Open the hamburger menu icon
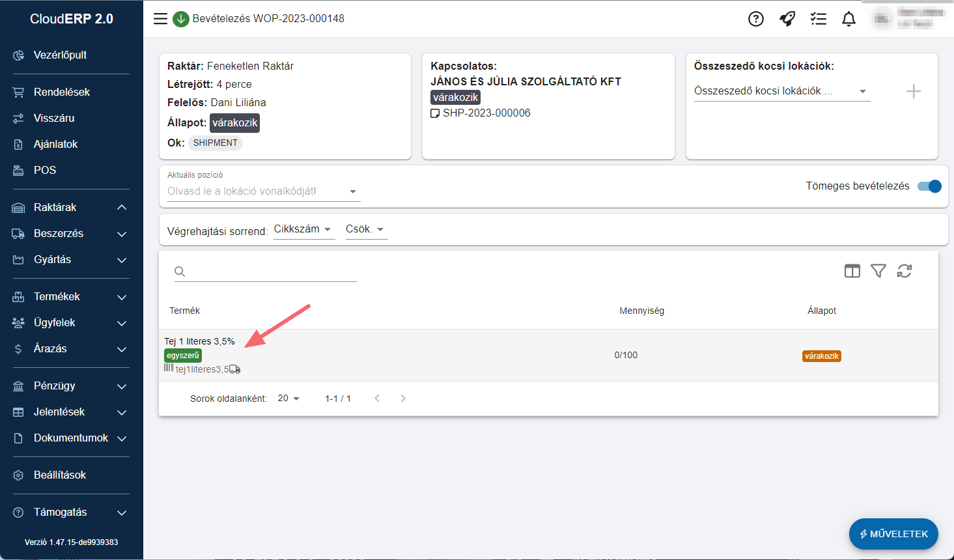Screen dimensions: 954x560 pos(160,19)
